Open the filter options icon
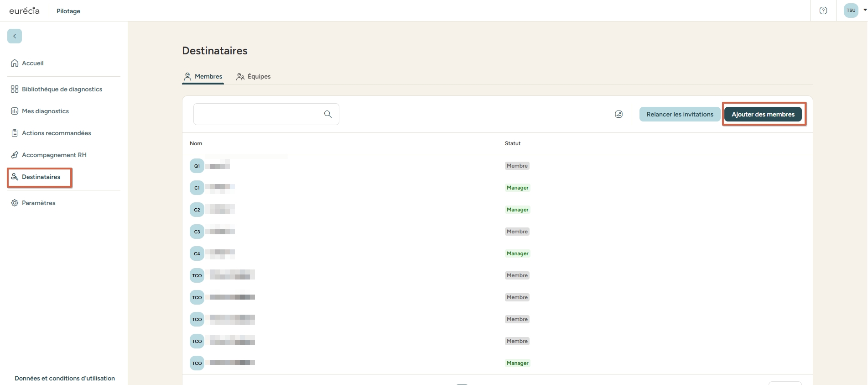The image size is (868, 385). 619,114
